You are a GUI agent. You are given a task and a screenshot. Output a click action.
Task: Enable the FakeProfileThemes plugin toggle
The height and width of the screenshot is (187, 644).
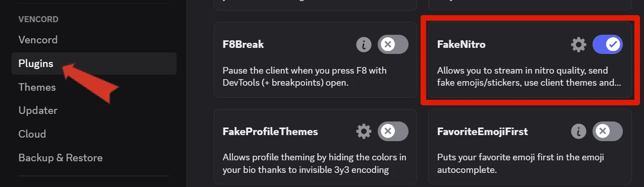393,132
